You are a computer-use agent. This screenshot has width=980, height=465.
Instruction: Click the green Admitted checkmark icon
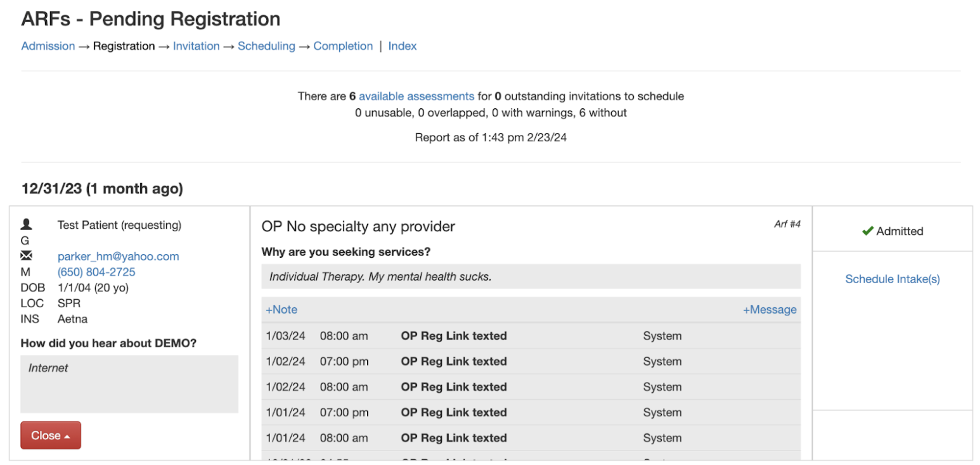870,231
